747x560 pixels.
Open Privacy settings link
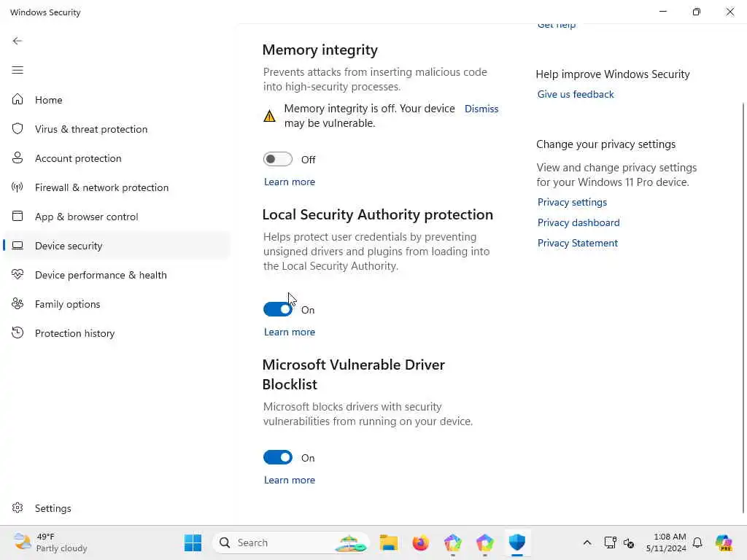tap(572, 202)
